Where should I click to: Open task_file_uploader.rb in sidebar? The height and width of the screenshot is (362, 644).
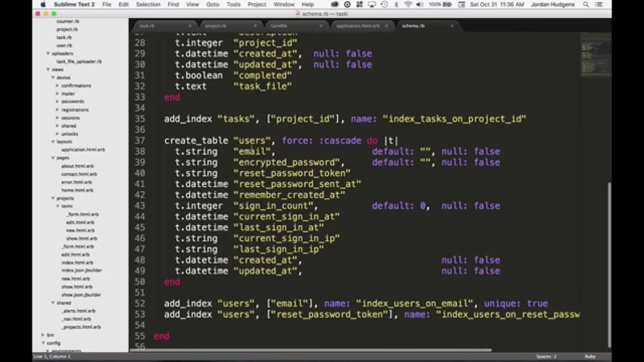pyautogui.click(x=79, y=61)
